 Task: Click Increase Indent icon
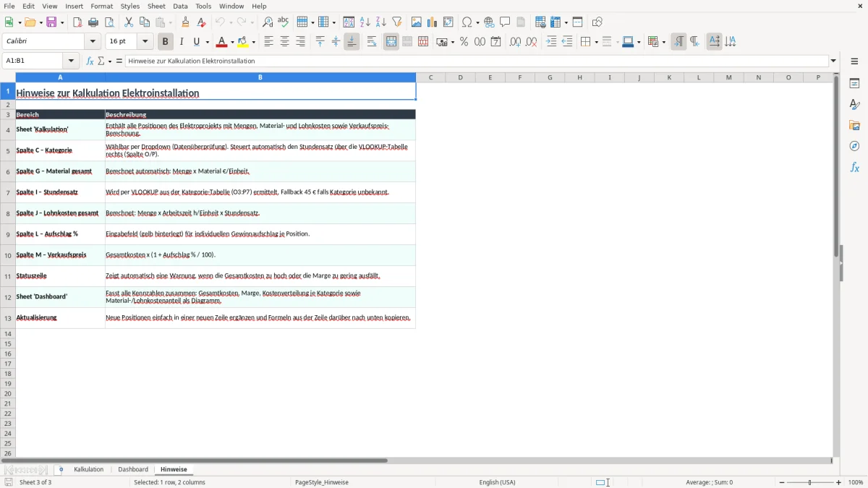(x=551, y=42)
